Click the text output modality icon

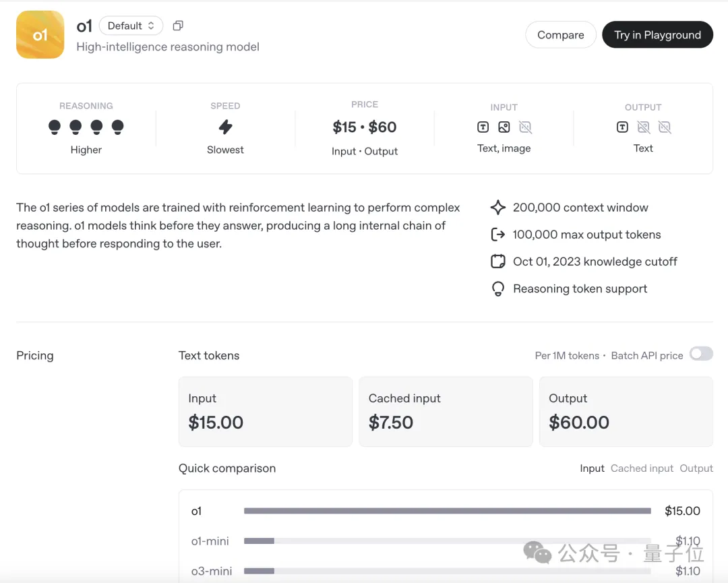pyautogui.click(x=622, y=127)
